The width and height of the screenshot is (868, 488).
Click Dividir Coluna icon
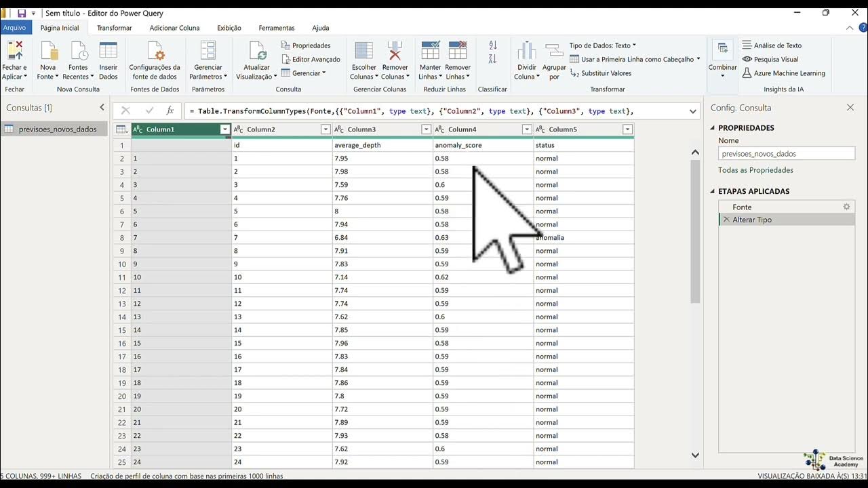(x=527, y=51)
